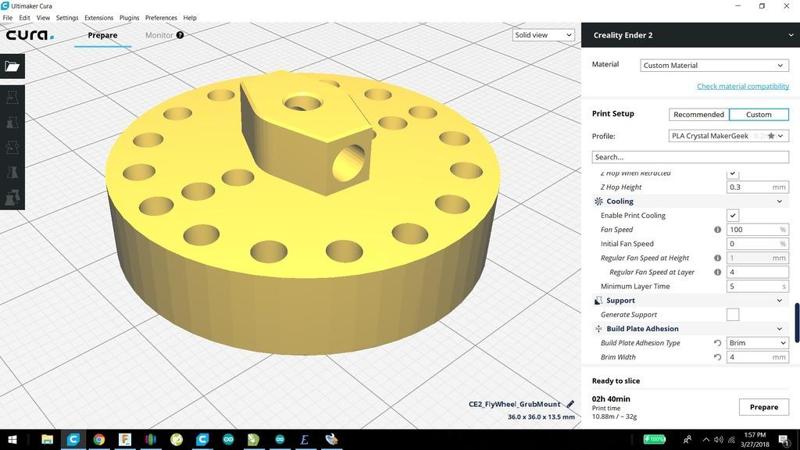This screenshot has width=800, height=450.
Task: Click the Regular Fan Speed at Layer field
Action: pyautogui.click(x=758, y=272)
